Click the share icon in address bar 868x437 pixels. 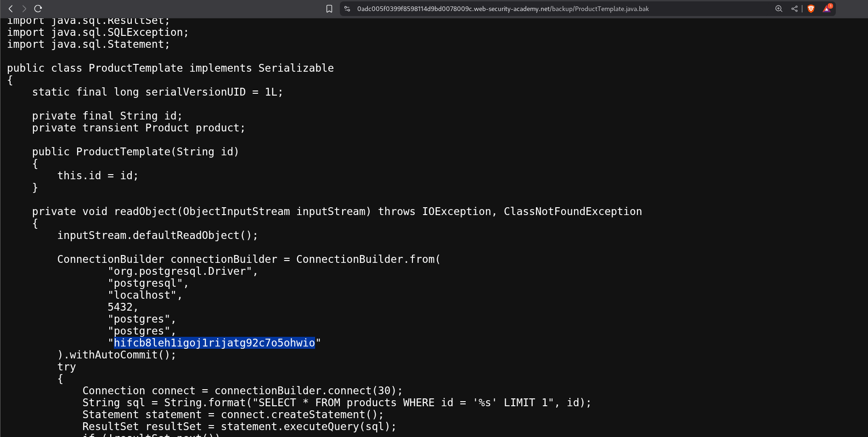(794, 9)
